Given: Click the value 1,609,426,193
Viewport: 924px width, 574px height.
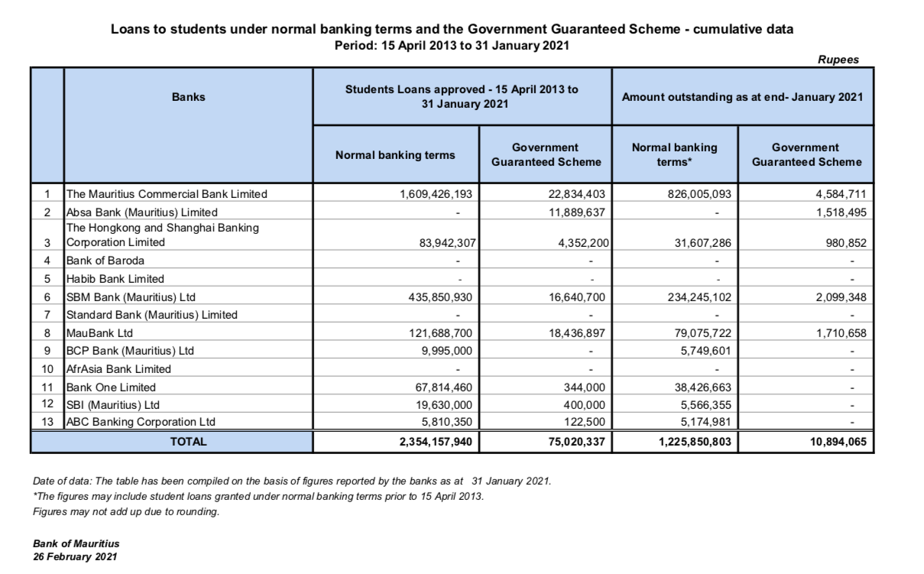Looking at the screenshot, I should click(x=436, y=194).
